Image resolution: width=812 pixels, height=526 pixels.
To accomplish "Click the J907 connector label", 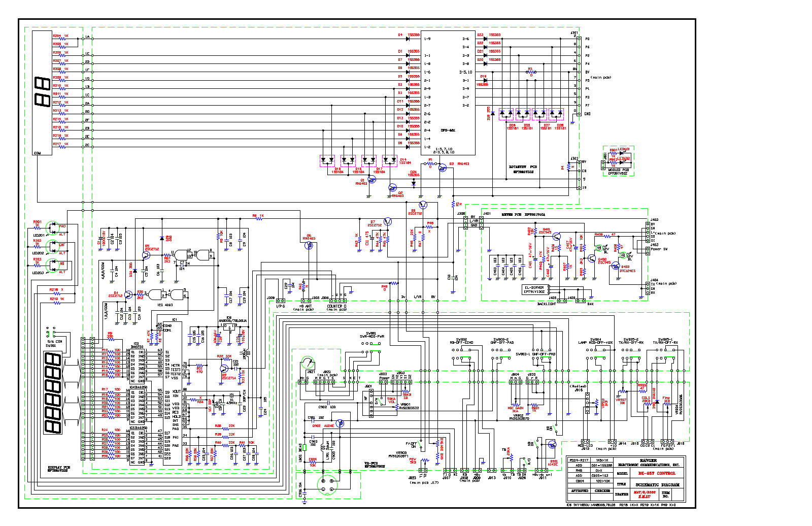I will pyautogui.click(x=447, y=478).
